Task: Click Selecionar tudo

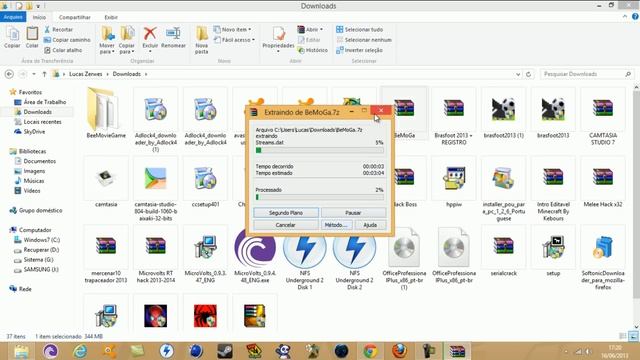Action: click(x=359, y=29)
